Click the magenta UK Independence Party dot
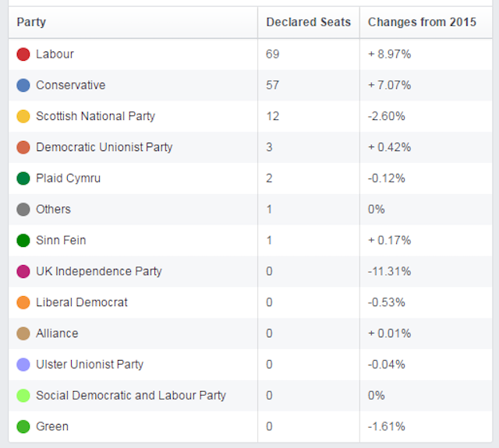 (23, 272)
